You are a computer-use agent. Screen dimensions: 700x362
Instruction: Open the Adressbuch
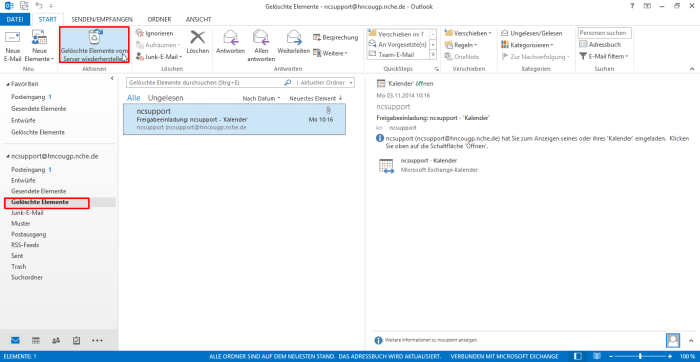point(600,45)
